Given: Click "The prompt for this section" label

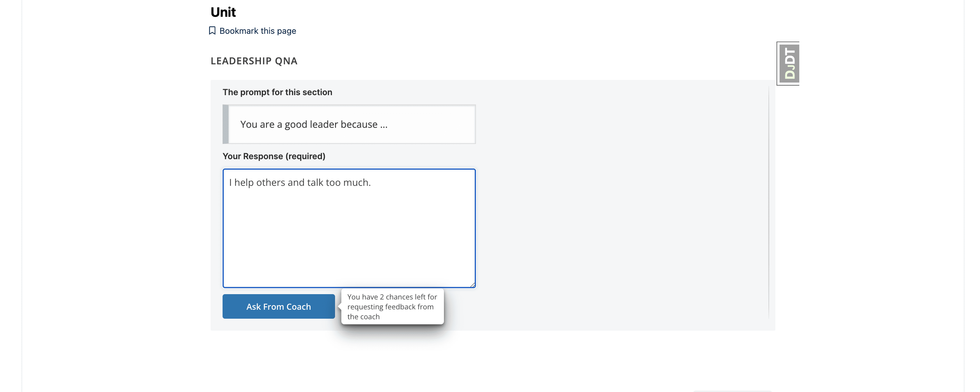Looking at the screenshot, I should click(x=277, y=92).
